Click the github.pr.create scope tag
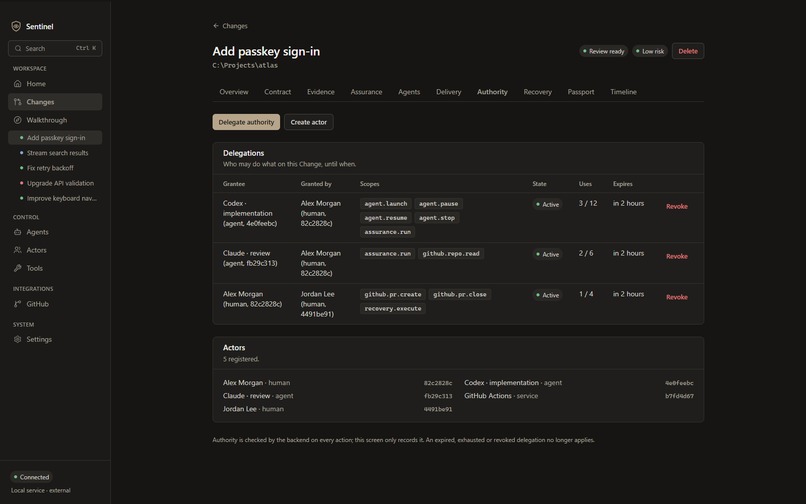Image resolution: width=806 pixels, height=504 pixels. [x=393, y=295]
